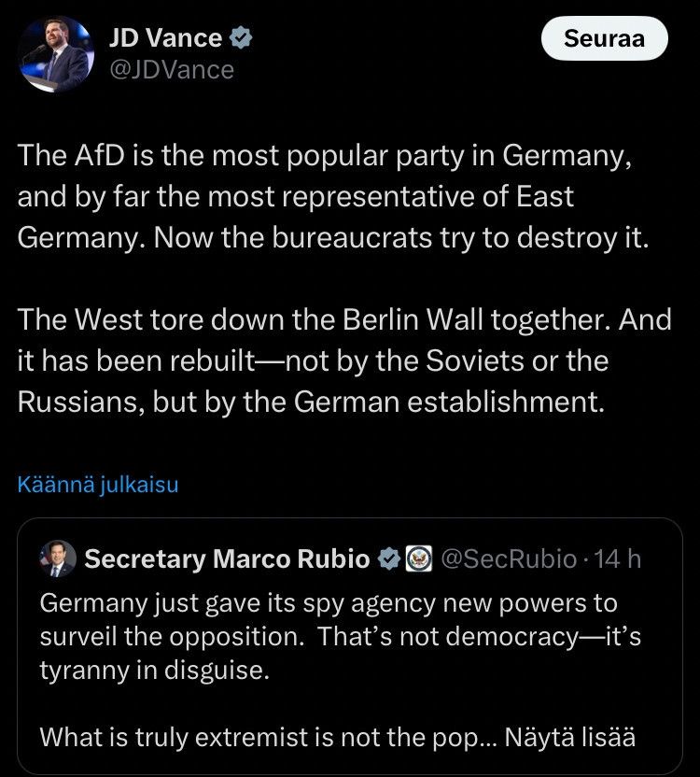Viewport: 700px width, 777px height.
Task: Open the @SecRubio handle
Action: point(509,559)
